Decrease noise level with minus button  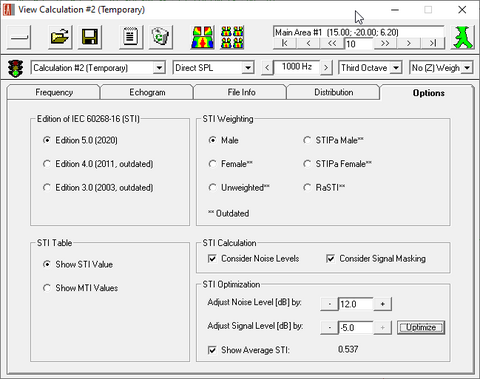pos(329,304)
